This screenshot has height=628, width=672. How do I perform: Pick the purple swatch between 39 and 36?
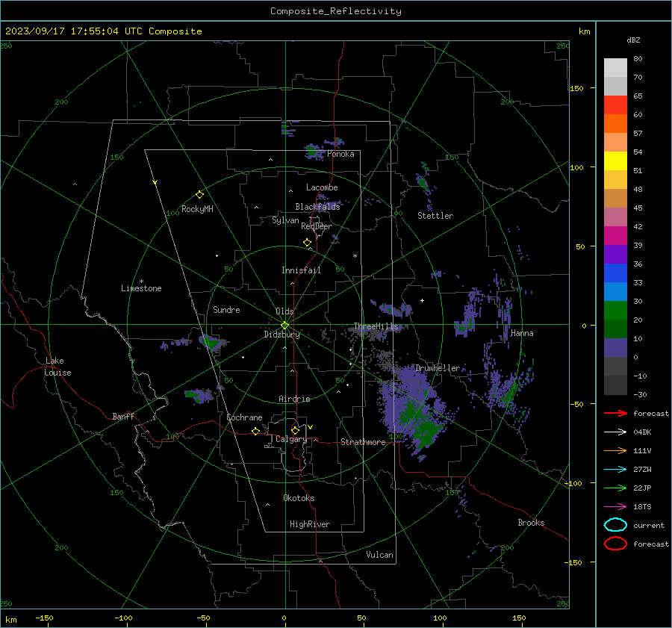point(615,255)
